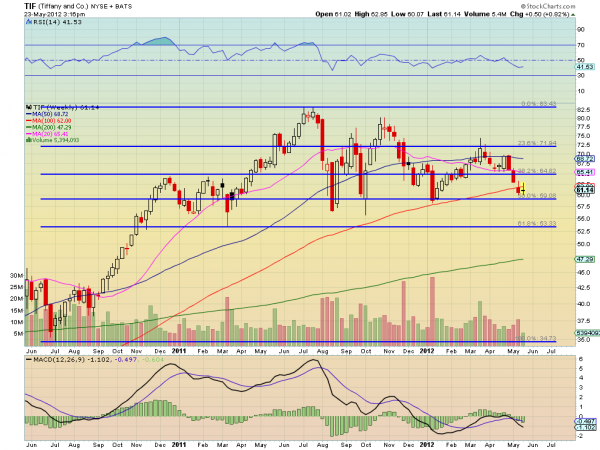Click the MA(50) 68.72 legend entry
This screenshot has height=450, width=600.
click(50, 114)
